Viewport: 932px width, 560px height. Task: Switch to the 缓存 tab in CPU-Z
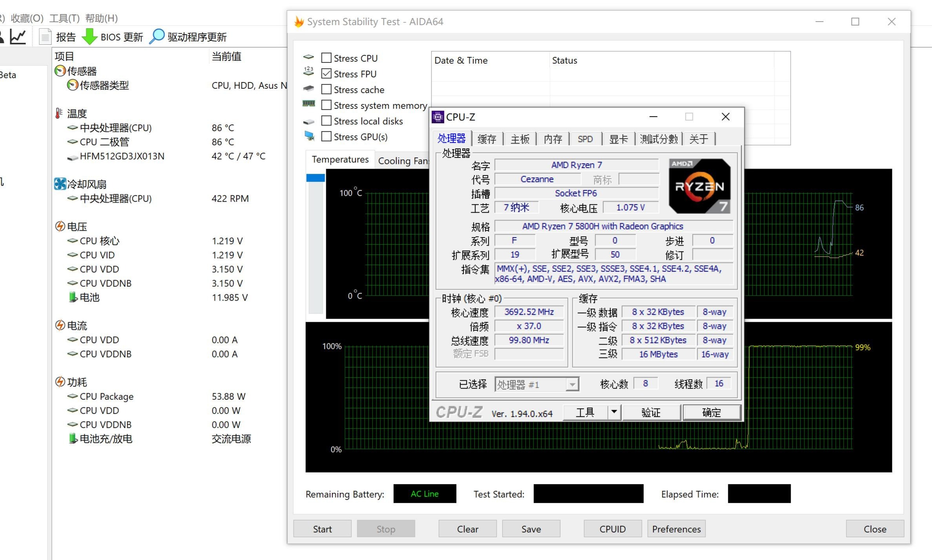(x=487, y=139)
